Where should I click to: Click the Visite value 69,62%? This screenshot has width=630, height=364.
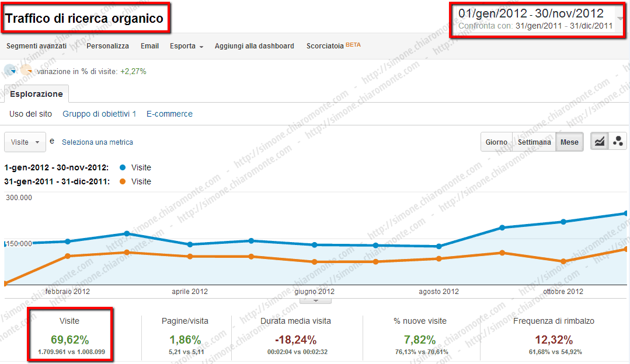tap(70, 340)
